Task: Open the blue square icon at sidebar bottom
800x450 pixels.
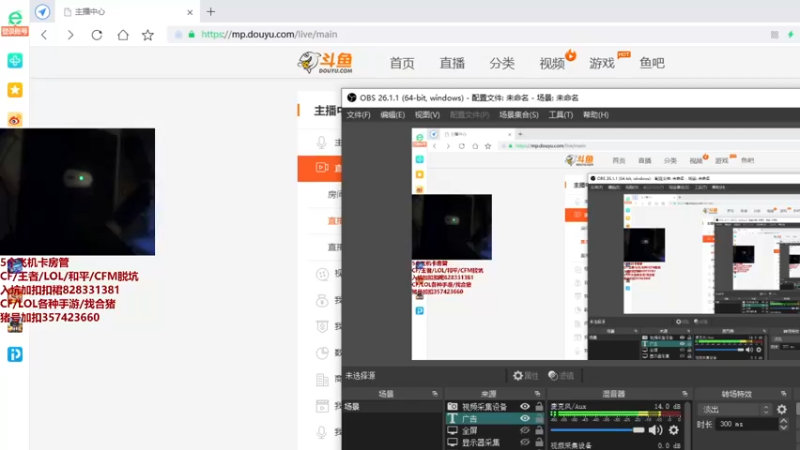Action: (x=15, y=354)
